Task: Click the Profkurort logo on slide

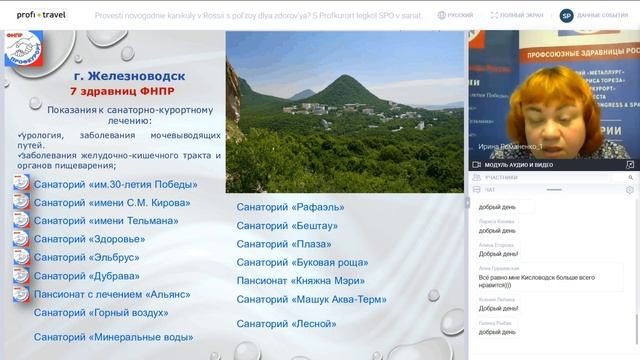Action: (24, 49)
